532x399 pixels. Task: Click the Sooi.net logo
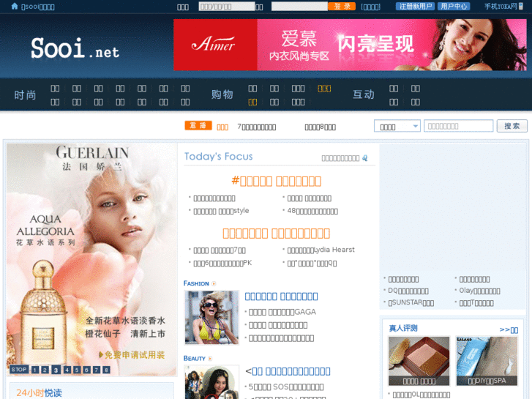point(75,48)
